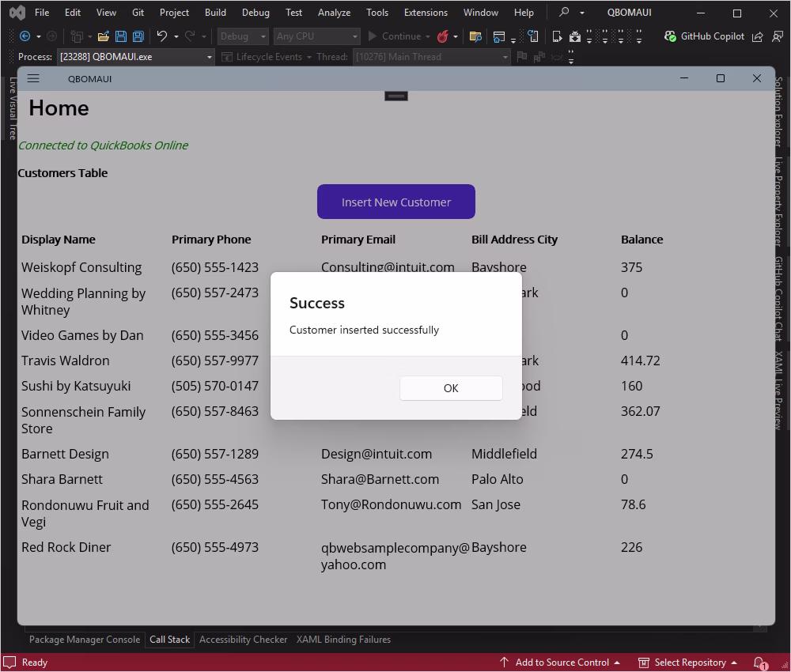Switch to Call Stack tab
Screen dimensions: 791x672
click(x=169, y=640)
